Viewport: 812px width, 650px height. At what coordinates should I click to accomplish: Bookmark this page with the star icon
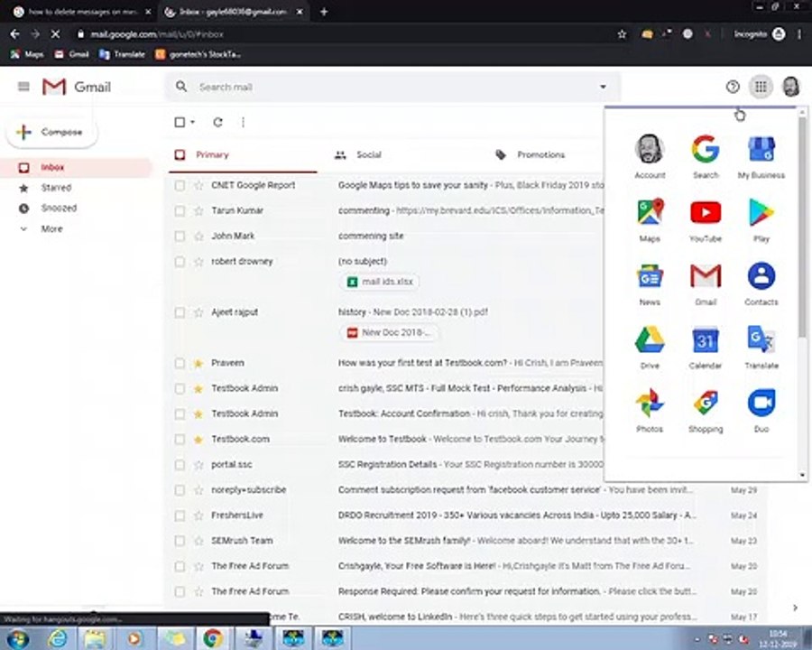click(x=622, y=34)
